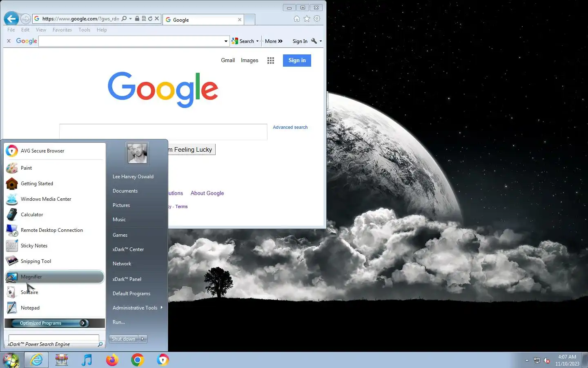Expand the Shut down options arrow

pyautogui.click(x=143, y=339)
